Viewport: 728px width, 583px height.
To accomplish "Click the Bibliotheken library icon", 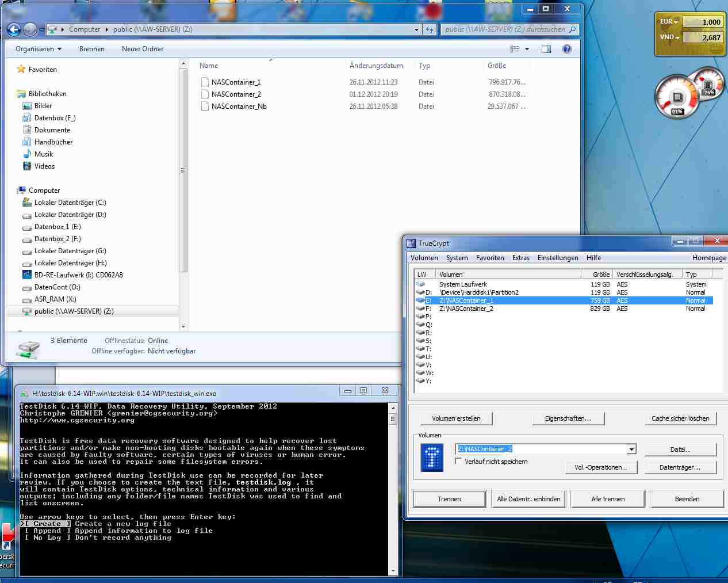I will [21, 93].
